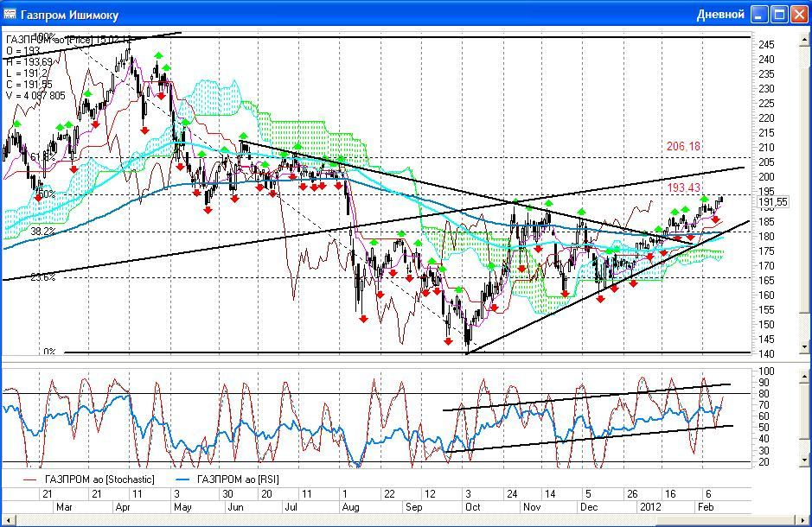Click the Oct month label on the time axis

(473, 507)
